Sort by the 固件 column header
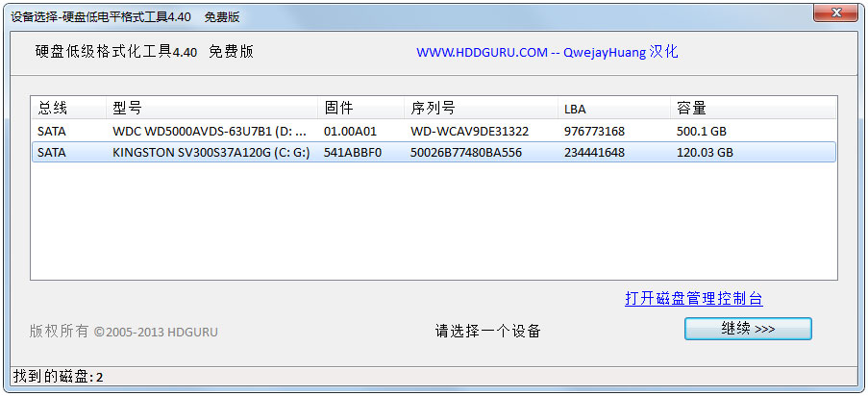868x396 pixels. click(360, 108)
